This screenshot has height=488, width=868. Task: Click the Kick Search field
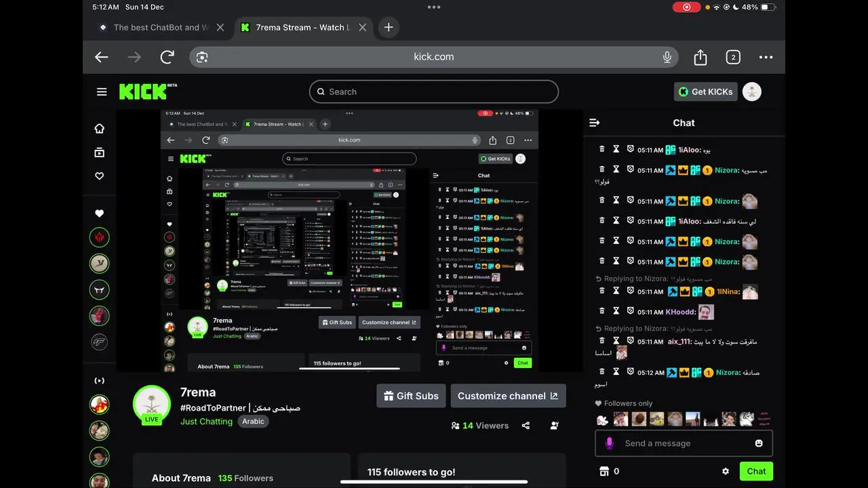point(434,91)
